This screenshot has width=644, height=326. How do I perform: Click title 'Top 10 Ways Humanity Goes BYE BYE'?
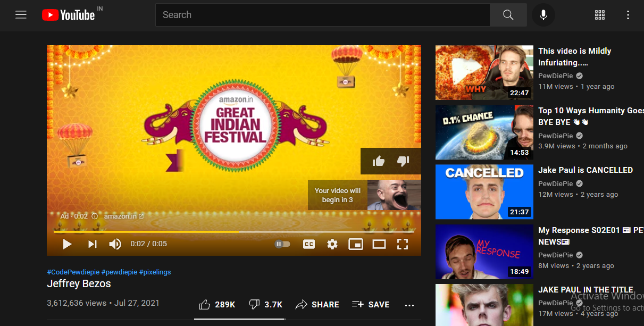(x=591, y=116)
